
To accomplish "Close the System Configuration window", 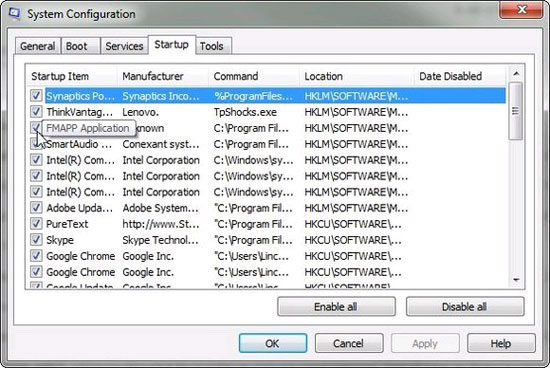I will pyautogui.click(x=522, y=10).
